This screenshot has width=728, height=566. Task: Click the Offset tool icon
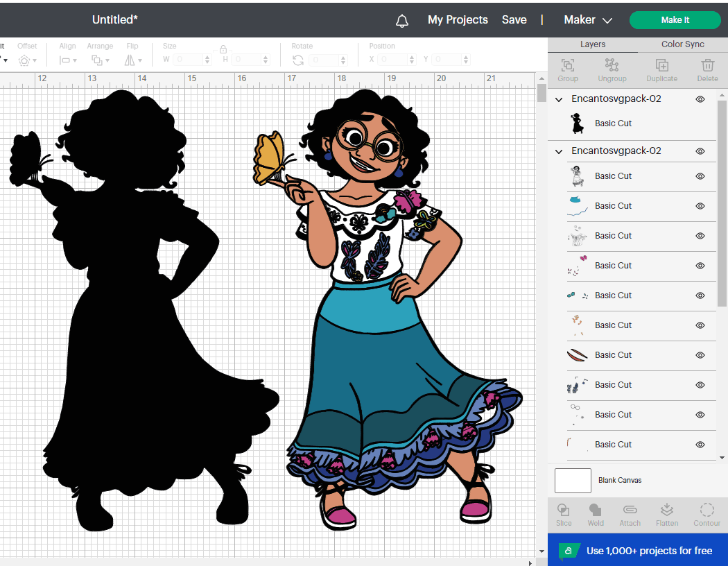24,60
